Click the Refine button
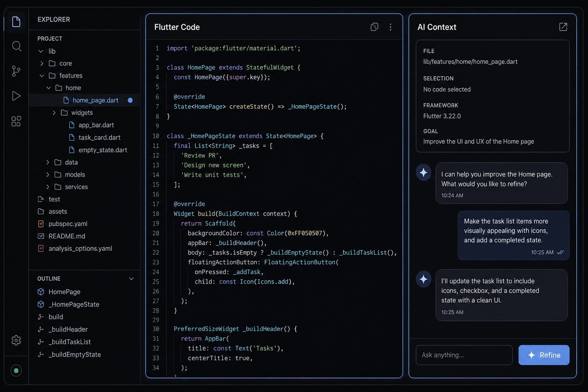588x392 pixels. coord(544,355)
